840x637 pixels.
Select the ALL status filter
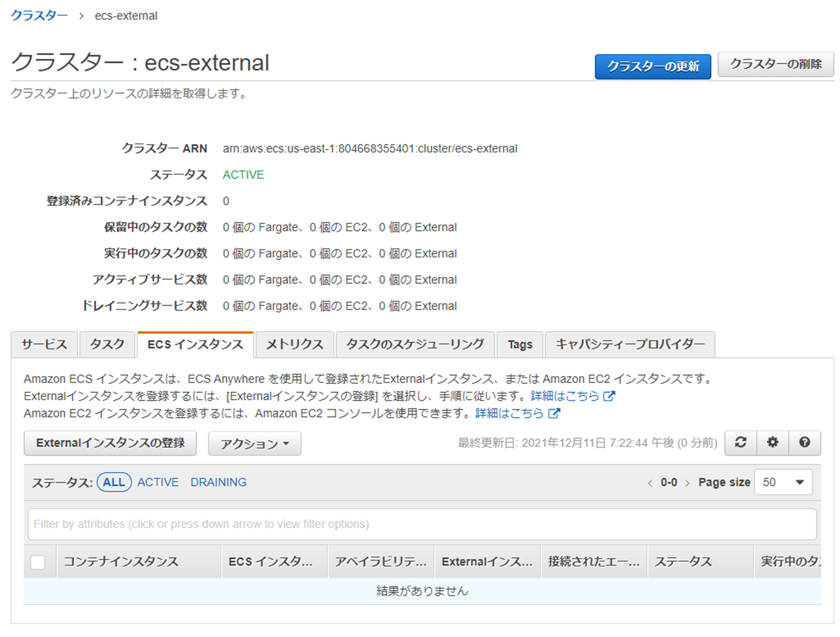pos(114,482)
